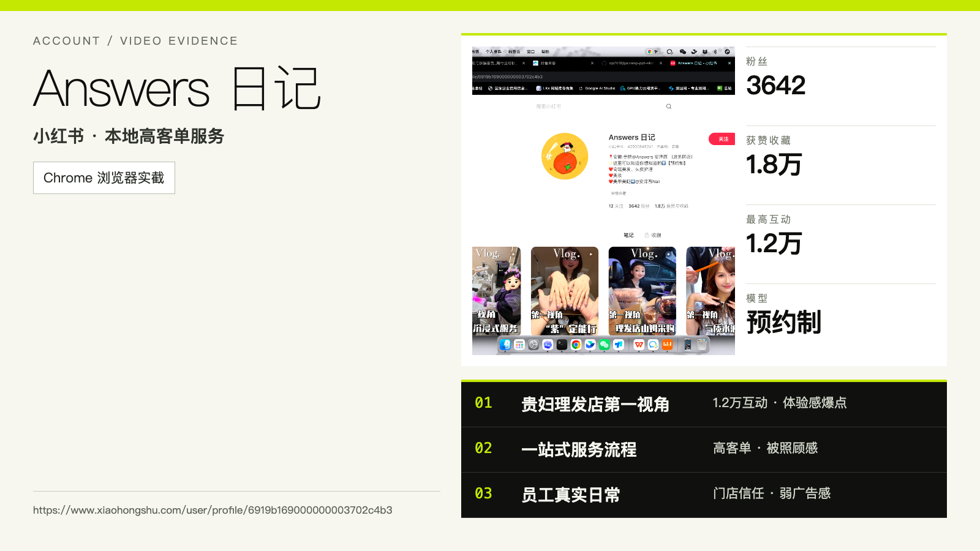
Task: Open the 国家企业信用信息 bookmark
Action: coord(508,88)
